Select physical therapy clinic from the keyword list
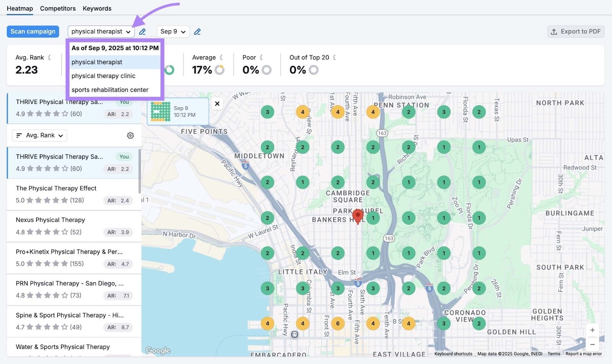This screenshot has height=364, width=612. tap(103, 76)
